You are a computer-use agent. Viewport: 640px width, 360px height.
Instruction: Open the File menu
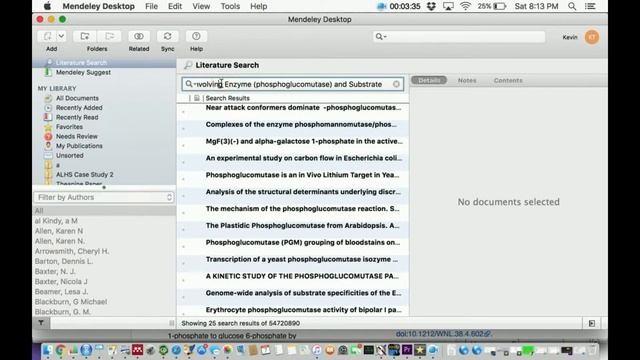[151, 6]
